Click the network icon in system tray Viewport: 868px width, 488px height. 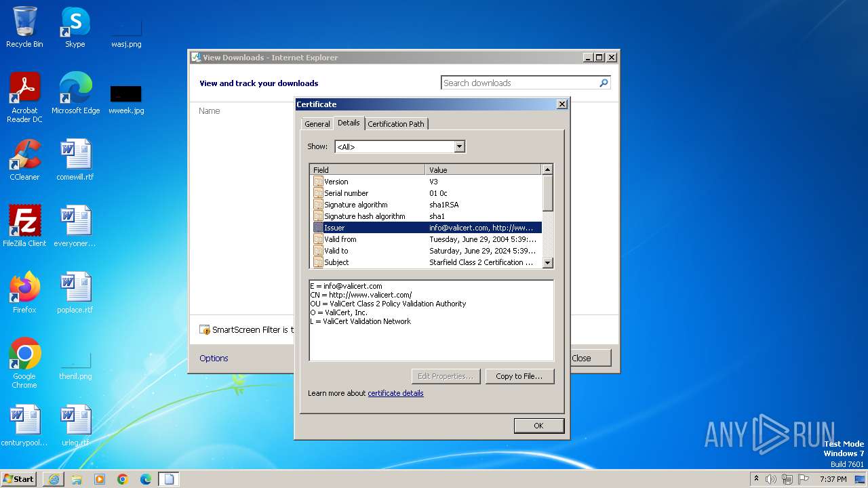787,479
